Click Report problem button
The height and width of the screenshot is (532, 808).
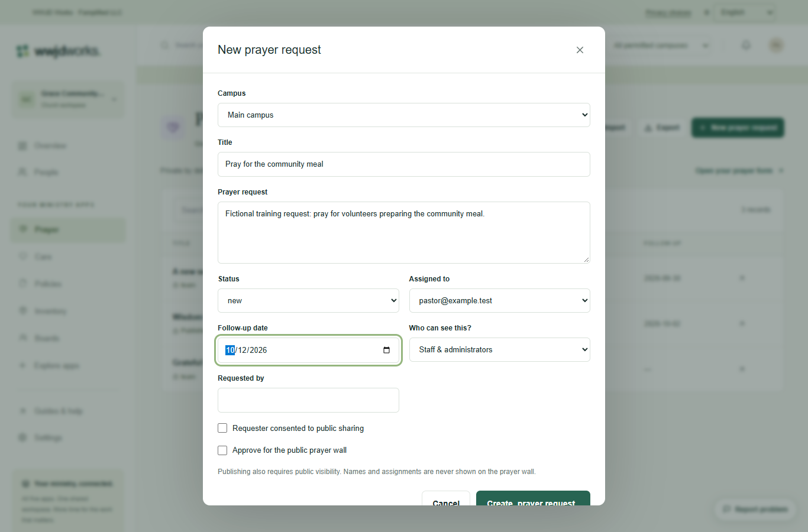point(755,509)
